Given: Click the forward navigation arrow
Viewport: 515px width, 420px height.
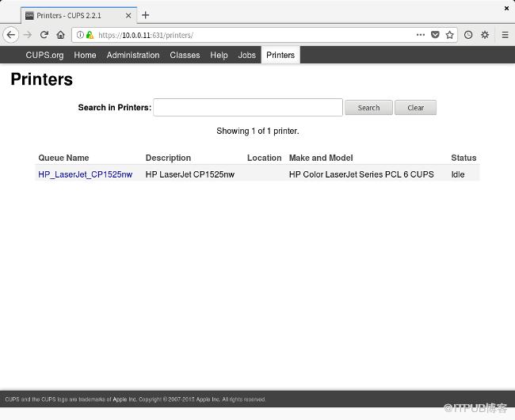Looking at the screenshot, I should point(28,35).
